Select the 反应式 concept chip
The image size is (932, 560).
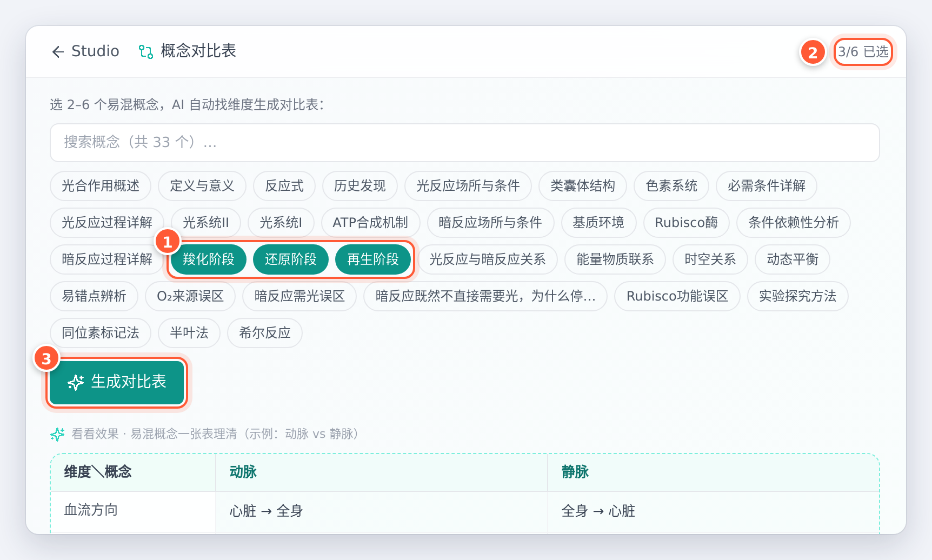click(x=284, y=186)
